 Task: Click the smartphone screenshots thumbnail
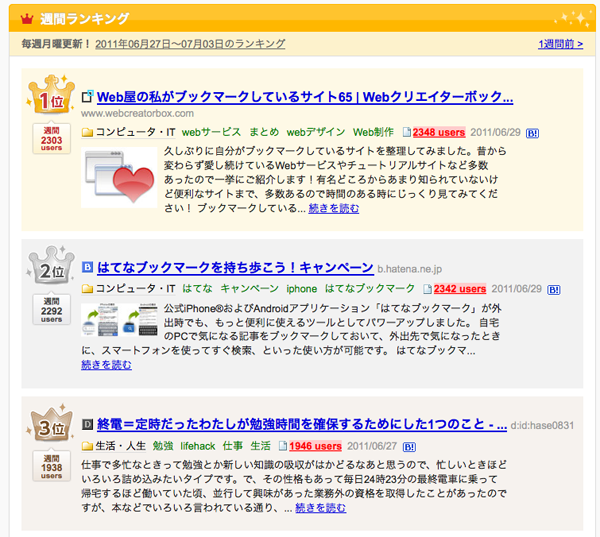point(119,320)
